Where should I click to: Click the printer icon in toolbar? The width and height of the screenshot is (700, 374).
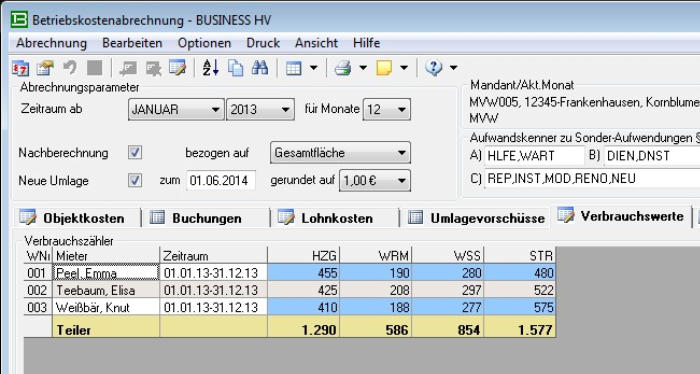pyautogui.click(x=343, y=68)
